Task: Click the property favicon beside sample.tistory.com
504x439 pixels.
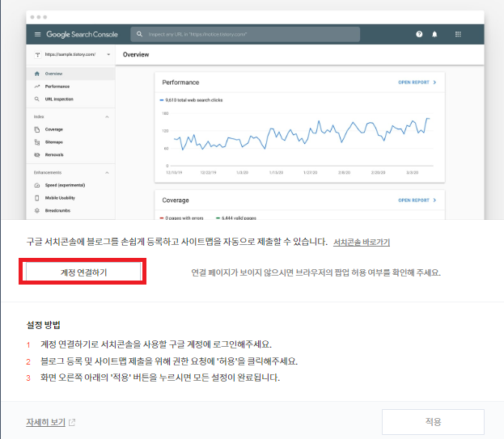Action: tap(37, 55)
